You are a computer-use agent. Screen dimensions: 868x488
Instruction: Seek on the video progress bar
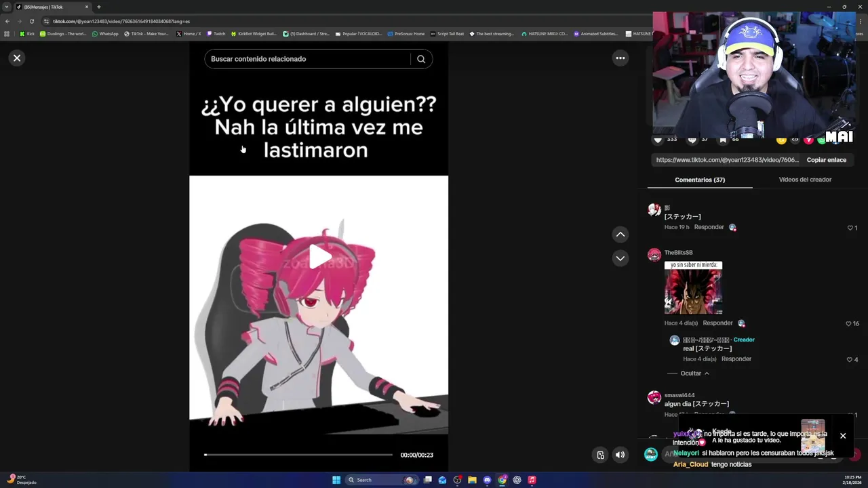point(298,455)
